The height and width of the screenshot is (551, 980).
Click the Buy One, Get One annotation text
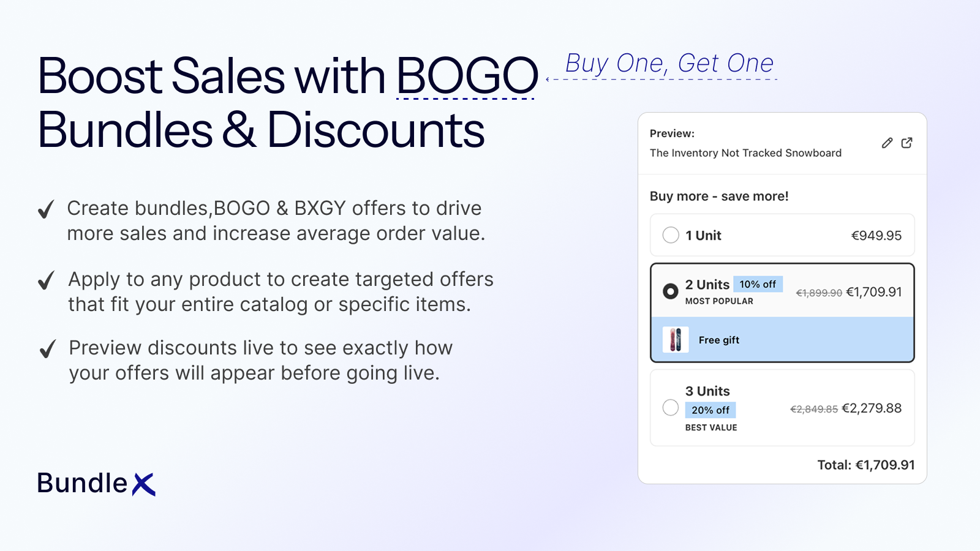tap(668, 62)
